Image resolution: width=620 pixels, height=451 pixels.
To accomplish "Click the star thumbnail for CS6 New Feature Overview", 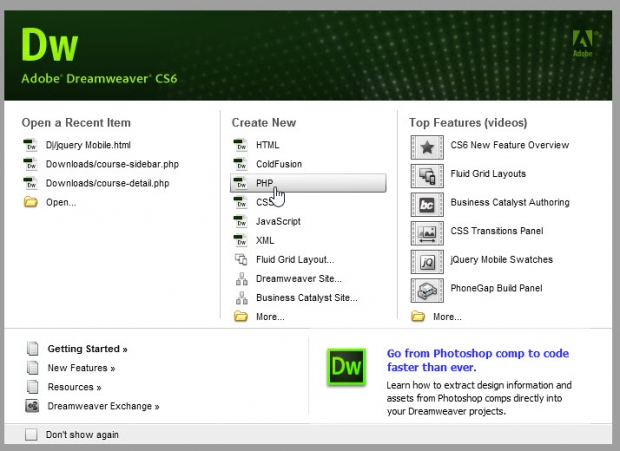I will pos(427,147).
